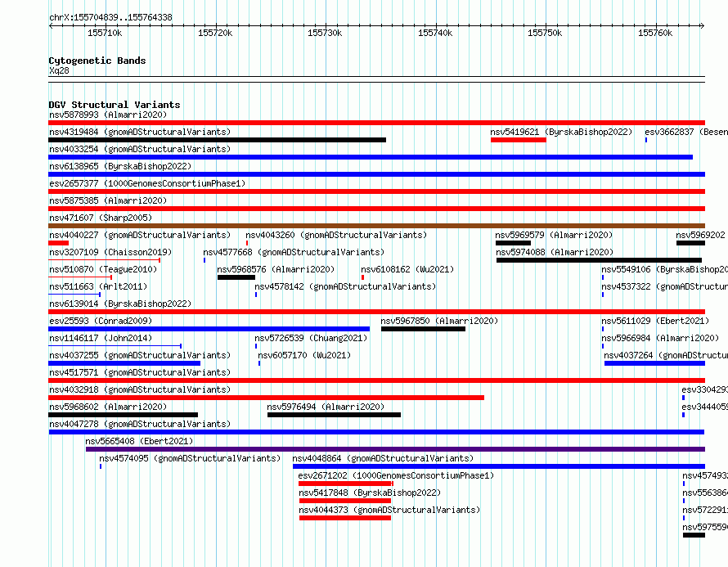Select the black nsv5976494 variant bar
The image size is (728, 567).
(334, 415)
